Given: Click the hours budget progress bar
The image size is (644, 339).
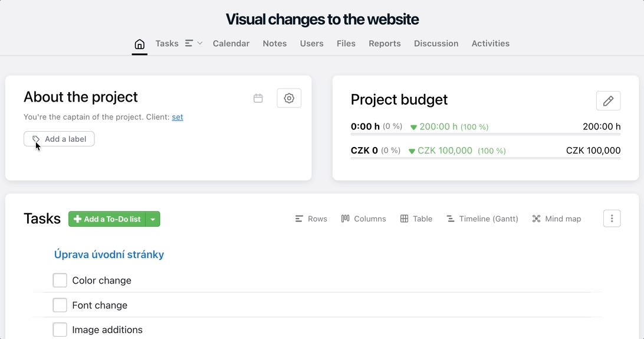Looking at the screenshot, I should point(485,134).
